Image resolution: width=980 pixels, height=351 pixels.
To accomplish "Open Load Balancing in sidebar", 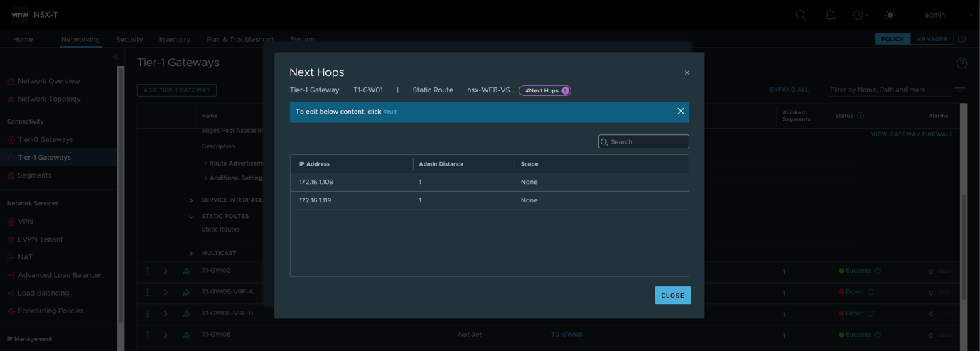I will [x=43, y=293].
